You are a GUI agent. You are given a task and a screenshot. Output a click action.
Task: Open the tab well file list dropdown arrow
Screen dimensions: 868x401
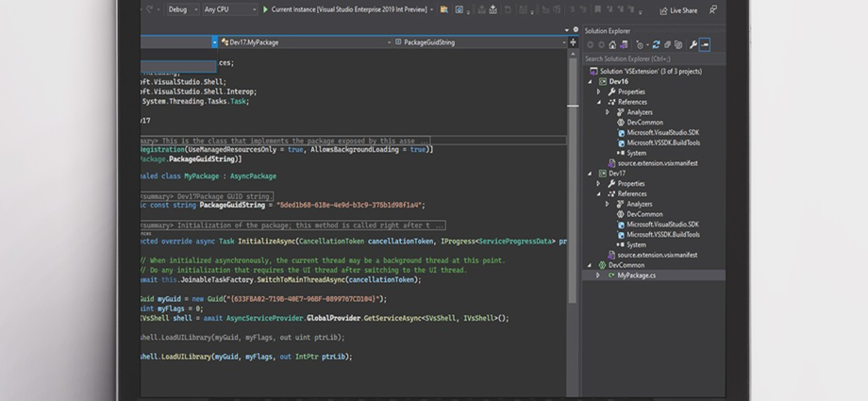tap(567, 30)
